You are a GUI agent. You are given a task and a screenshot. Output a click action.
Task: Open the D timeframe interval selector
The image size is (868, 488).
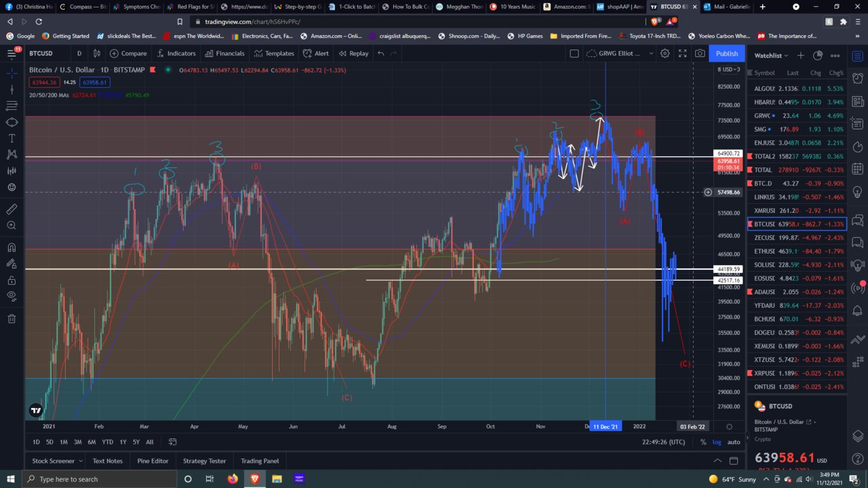tap(79, 54)
